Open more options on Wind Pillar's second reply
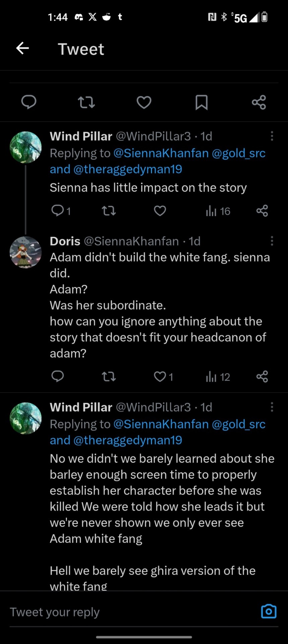This screenshot has width=288, height=644. (x=272, y=407)
